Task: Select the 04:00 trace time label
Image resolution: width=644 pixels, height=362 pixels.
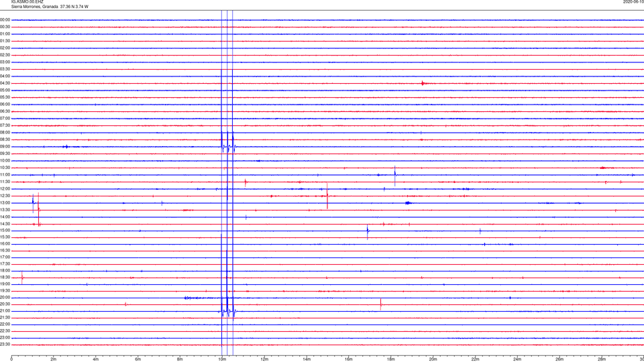Action: pyautogui.click(x=5, y=76)
